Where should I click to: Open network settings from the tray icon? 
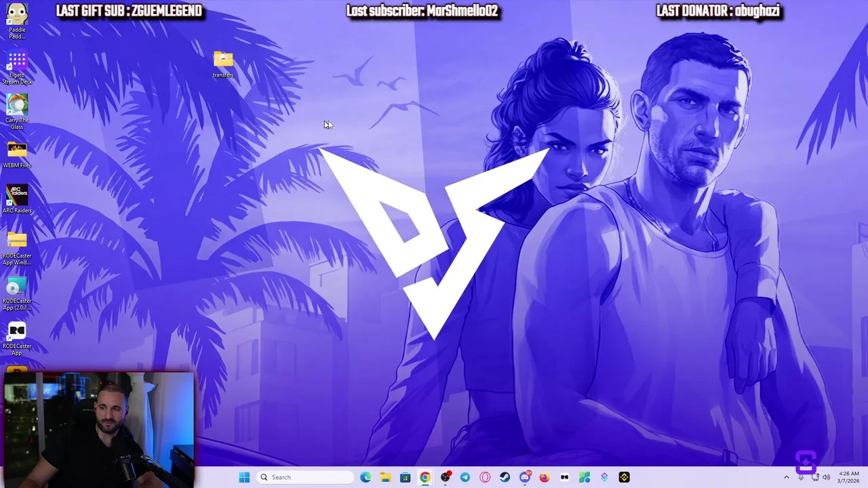tap(815, 477)
